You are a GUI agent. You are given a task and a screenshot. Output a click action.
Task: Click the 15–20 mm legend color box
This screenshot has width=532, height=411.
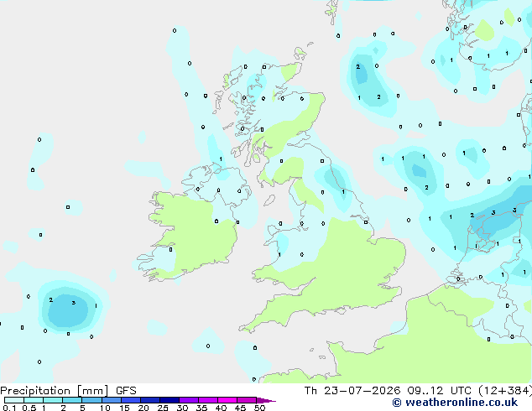[131, 400]
